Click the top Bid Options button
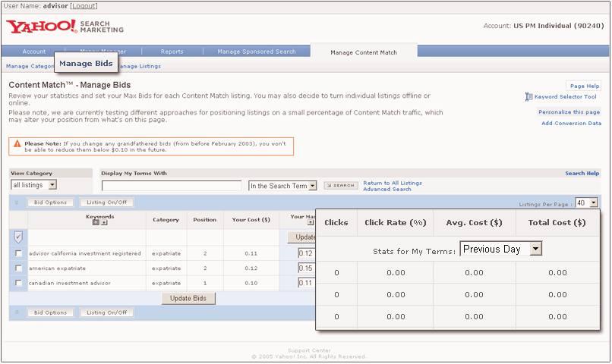This screenshot has width=612, height=364. pos(51,202)
